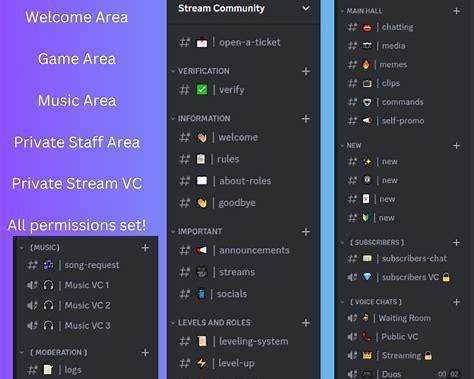The image size is (474, 379).
Task: Collapse the VOICE CHATS category
Action: pos(342,302)
